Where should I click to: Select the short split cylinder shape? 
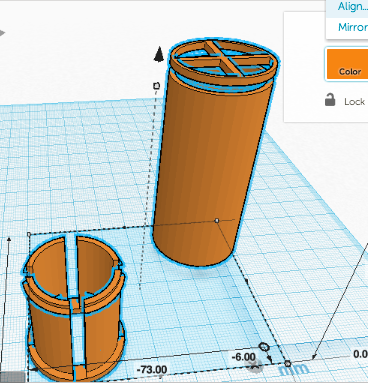tap(74, 307)
